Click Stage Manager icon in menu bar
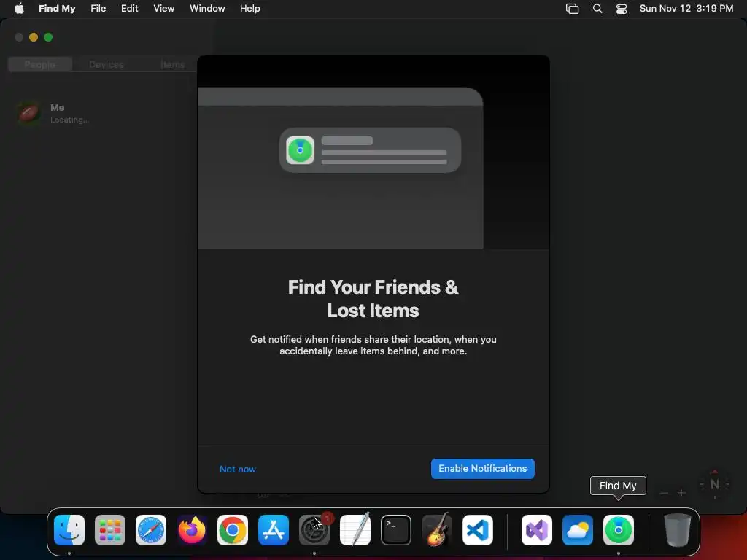Screen dimensions: 747x560 click(x=572, y=9)
